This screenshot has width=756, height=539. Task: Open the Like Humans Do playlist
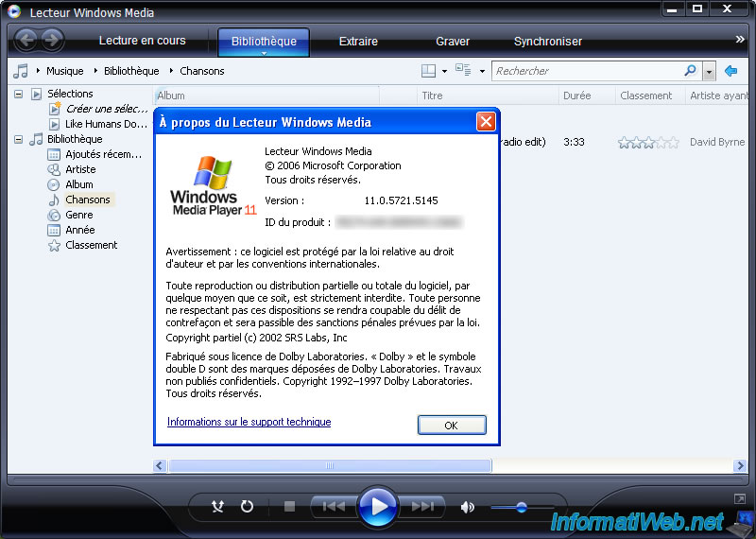click(106, 124)
